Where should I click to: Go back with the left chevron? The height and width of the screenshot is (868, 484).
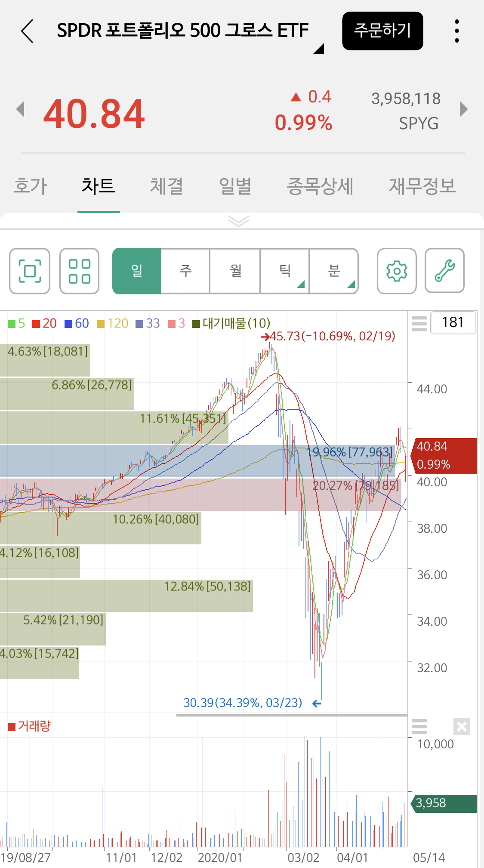27,31
